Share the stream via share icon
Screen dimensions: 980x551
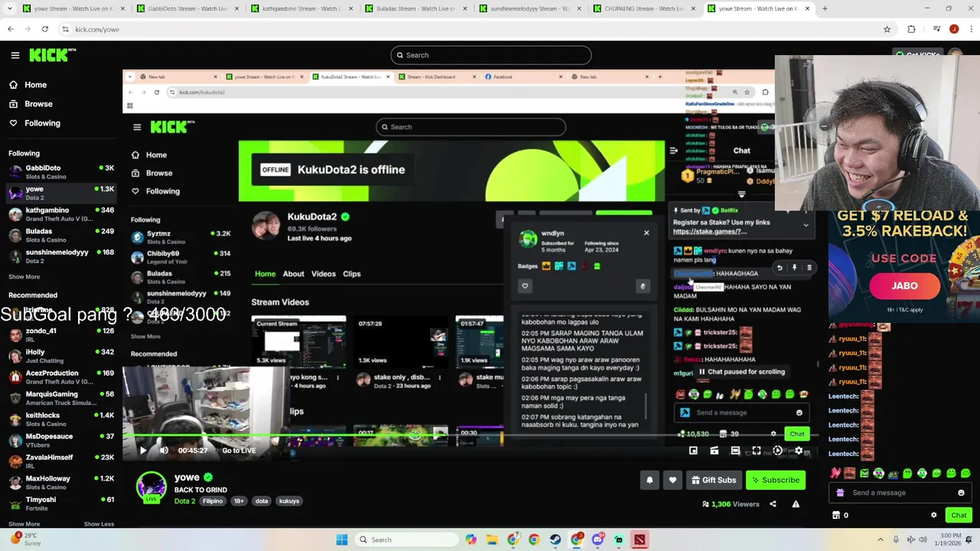tap(773, 504)
